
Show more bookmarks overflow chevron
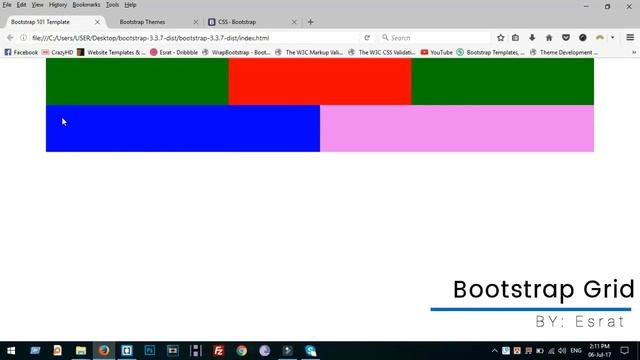pyautogui.click(x=634, y=52)
